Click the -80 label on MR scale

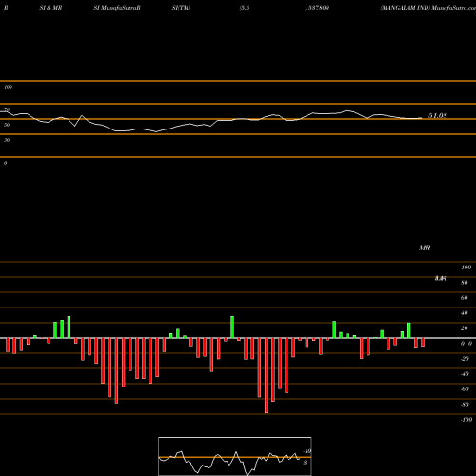pyautogui.click(x=465, y=405)
